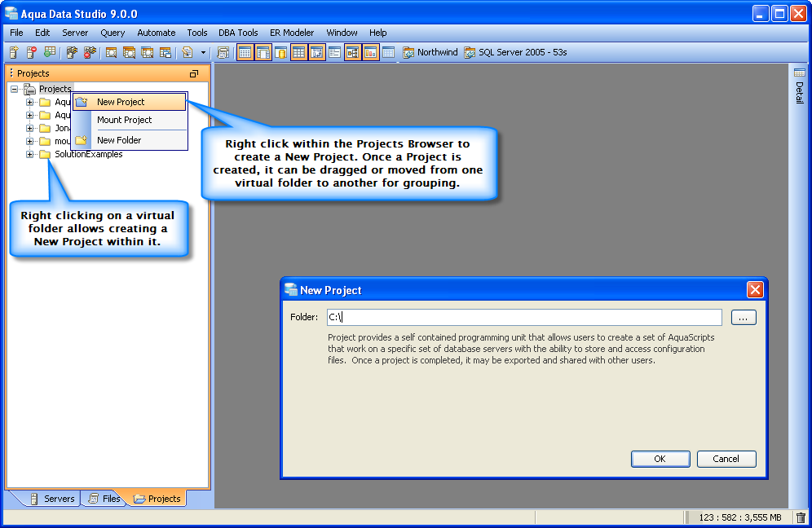Click Cancel in New Project dialog

click(x=726, y=459)
